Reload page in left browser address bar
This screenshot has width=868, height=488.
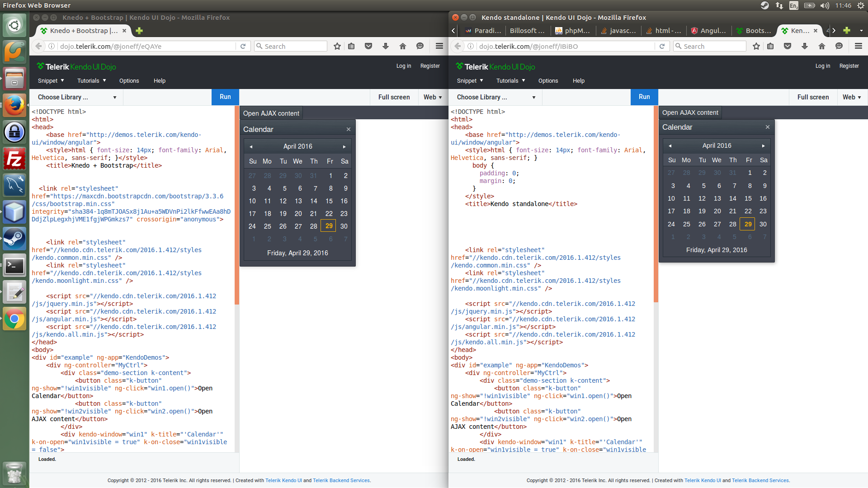[243, 46]
